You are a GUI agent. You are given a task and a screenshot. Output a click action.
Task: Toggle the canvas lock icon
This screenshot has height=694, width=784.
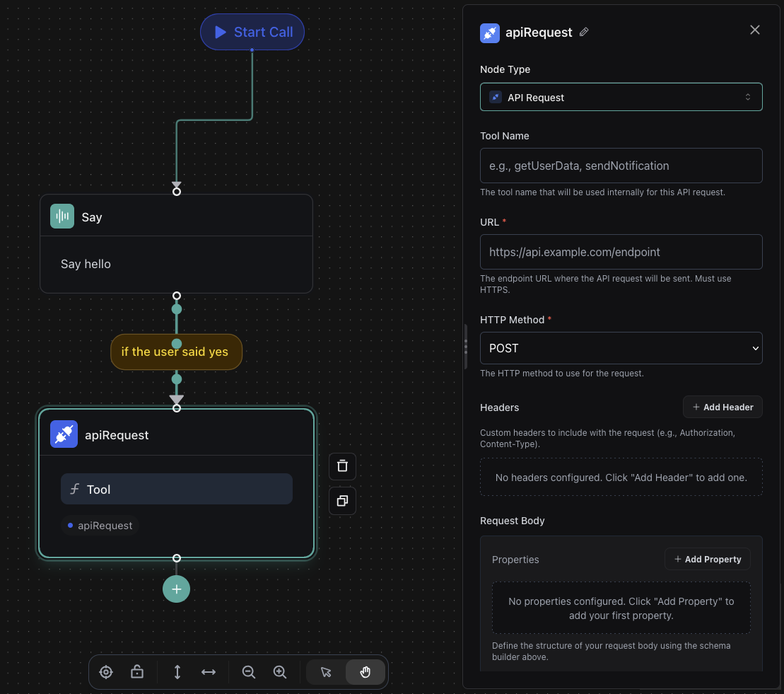point(138,672)
